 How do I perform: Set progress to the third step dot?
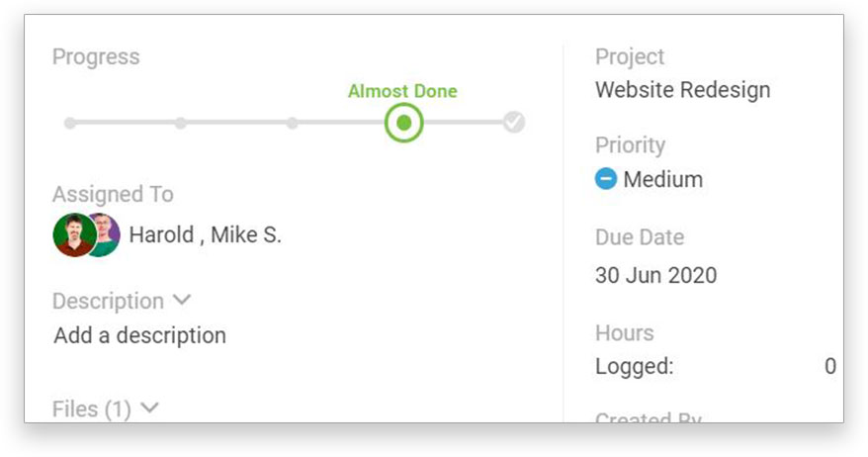click(293, 123)
